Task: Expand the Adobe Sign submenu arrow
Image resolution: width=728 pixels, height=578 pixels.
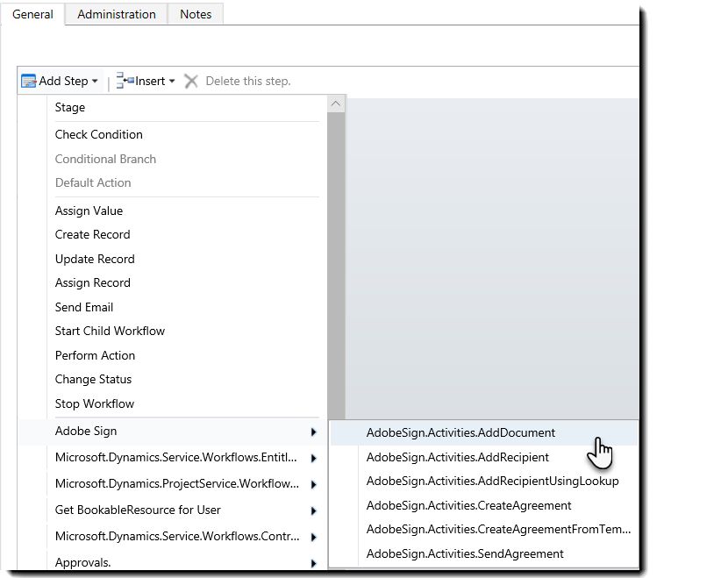Action: pyautogui.click(x=313, y=432)
